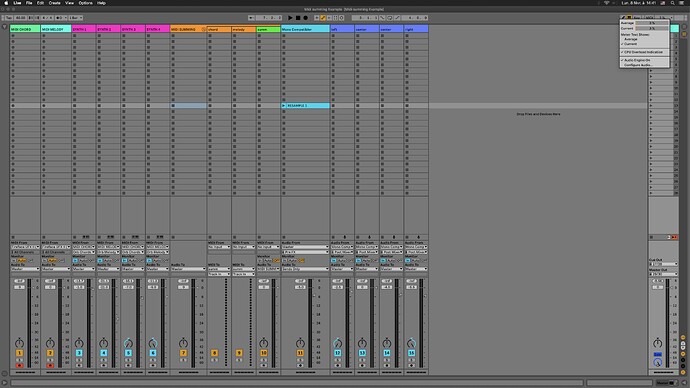Click the Tap tempo button
The width and height of the screenshot is (690, 388).
coord(9,18)
